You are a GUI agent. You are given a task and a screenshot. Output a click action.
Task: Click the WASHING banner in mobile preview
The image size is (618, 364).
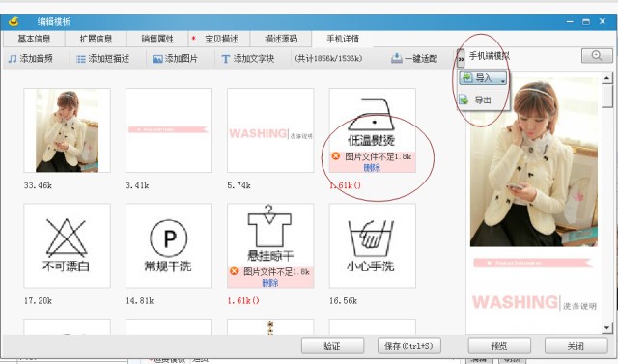534,302
